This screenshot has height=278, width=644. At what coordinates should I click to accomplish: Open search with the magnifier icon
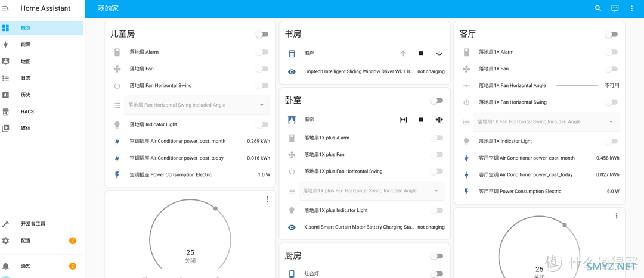pos(598,8)
